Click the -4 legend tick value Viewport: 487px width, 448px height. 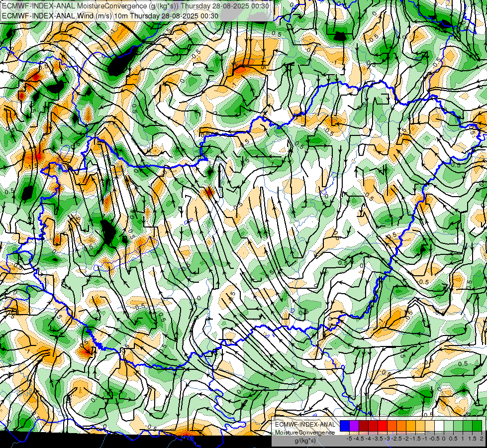pos(368,439)
